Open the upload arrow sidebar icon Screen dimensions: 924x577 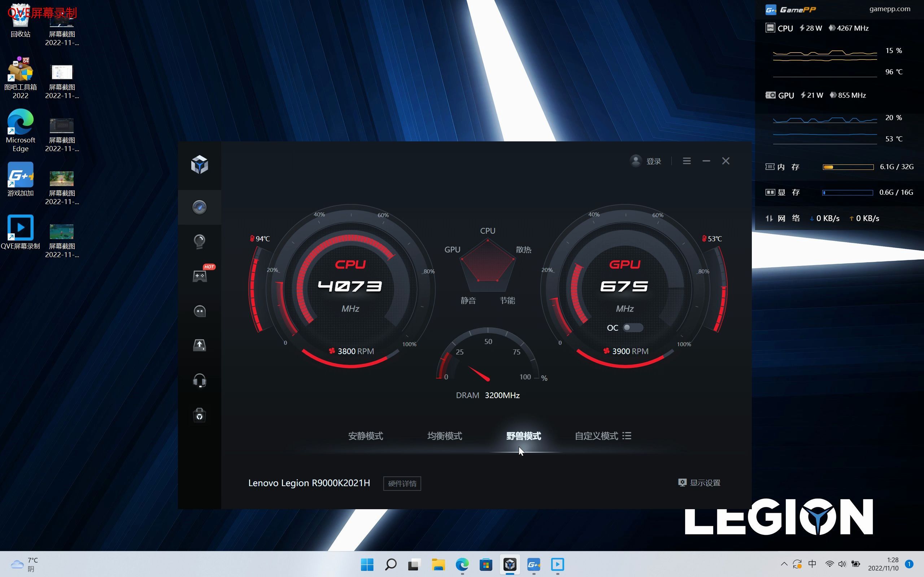(x=199, y=345)
